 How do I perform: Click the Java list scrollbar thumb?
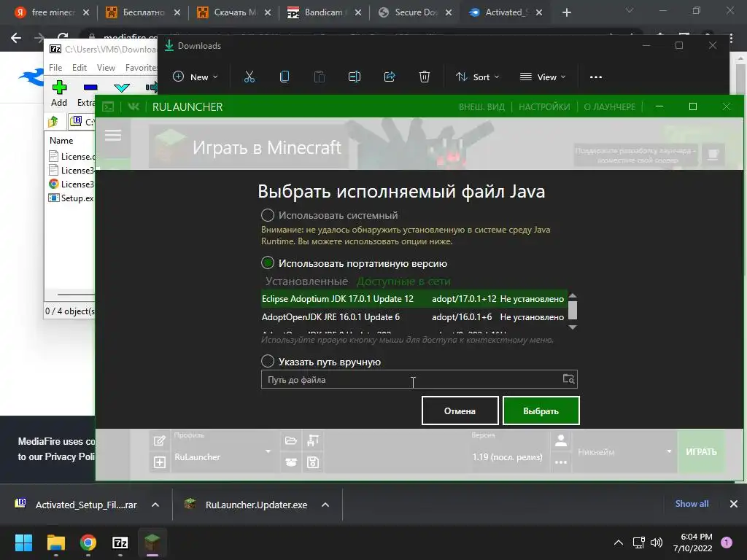573,309
